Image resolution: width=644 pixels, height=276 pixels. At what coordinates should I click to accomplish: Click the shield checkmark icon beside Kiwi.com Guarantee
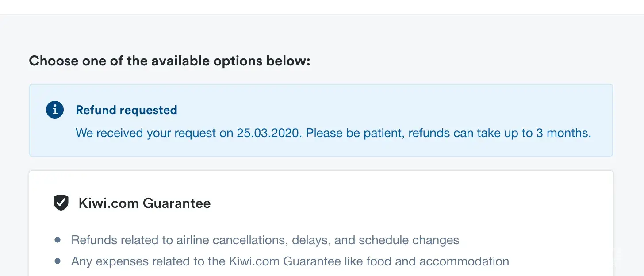click(x=61, y=203)
